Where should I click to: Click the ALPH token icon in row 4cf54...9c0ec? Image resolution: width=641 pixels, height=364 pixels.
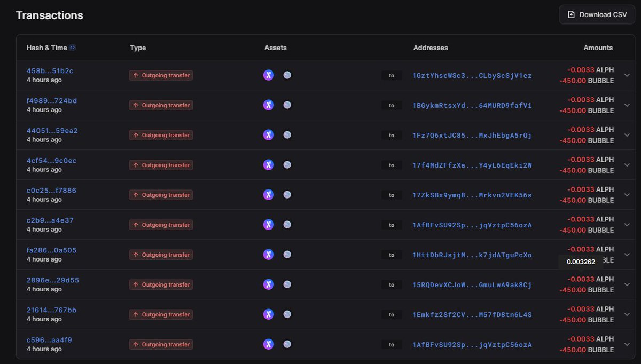tap(269, 165)
